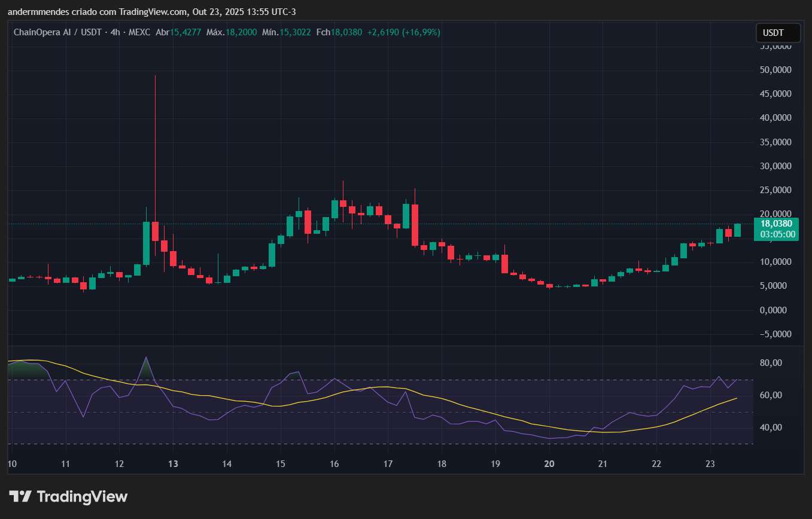Select the ChainOpera AI symbol name
812x519 pixels.
click(x=42, y=33)
